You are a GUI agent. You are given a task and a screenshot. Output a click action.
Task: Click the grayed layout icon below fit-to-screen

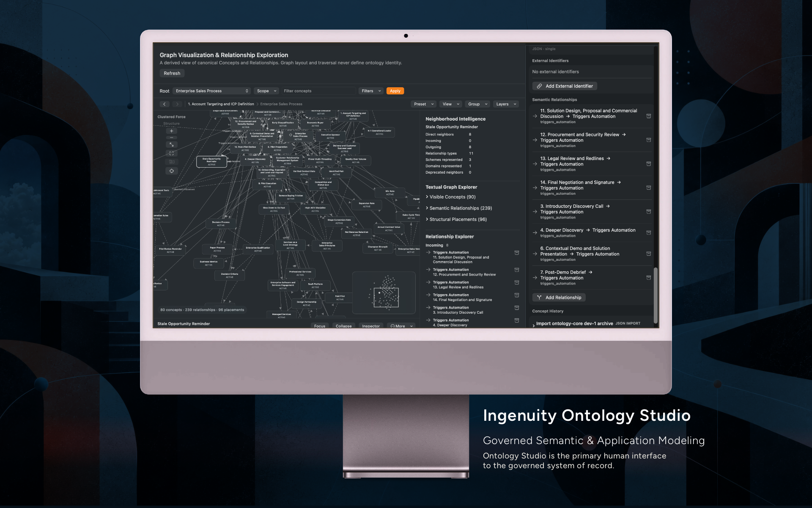(171, 162)
